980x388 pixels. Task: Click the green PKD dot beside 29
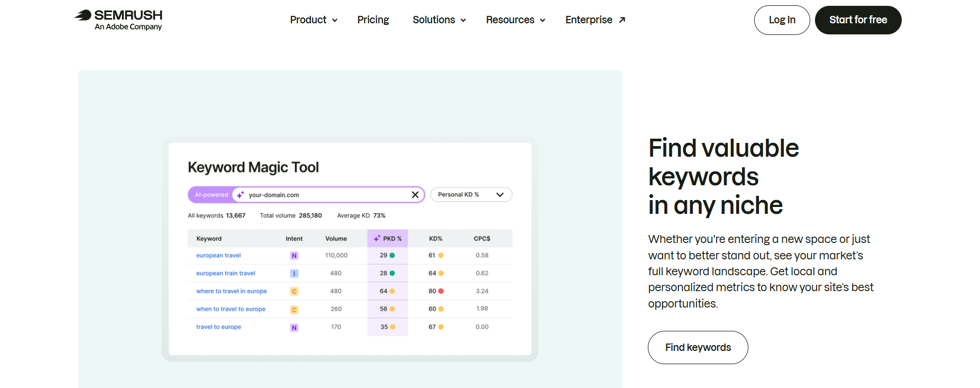point(392,255)
